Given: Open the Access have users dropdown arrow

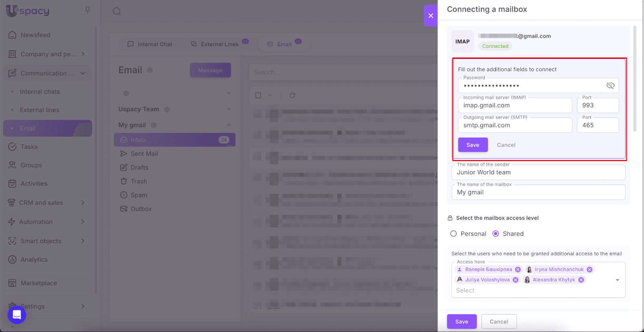Looking at the screenshot, I should [617, 280].
